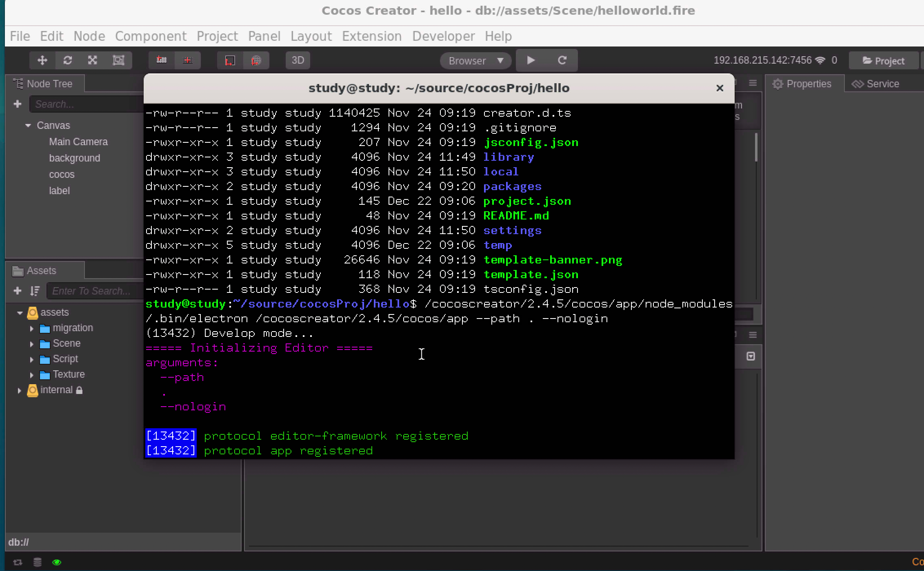
Task: Expand the internal assets database
Action: [x=19, y=390]
